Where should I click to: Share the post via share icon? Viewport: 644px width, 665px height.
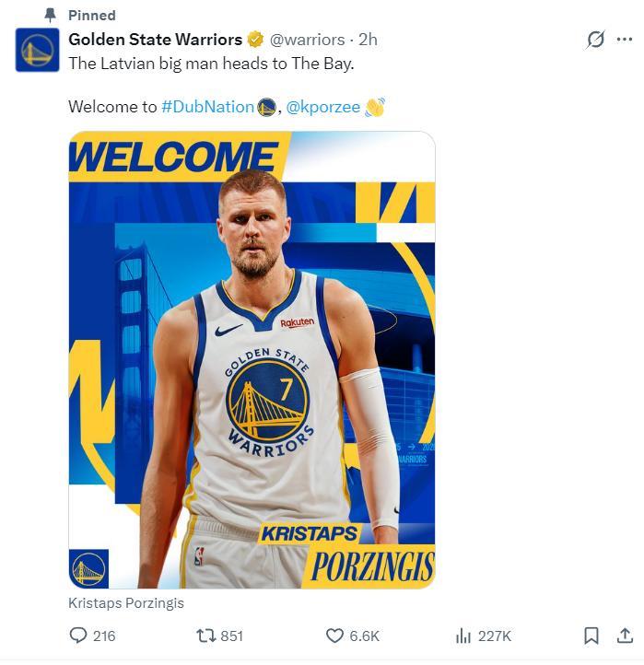(624, 636)
